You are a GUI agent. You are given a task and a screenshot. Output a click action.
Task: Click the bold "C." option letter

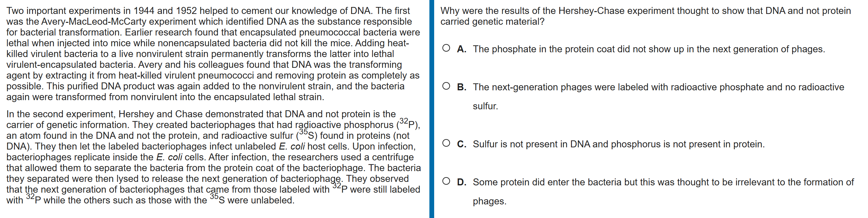point(462,144)
